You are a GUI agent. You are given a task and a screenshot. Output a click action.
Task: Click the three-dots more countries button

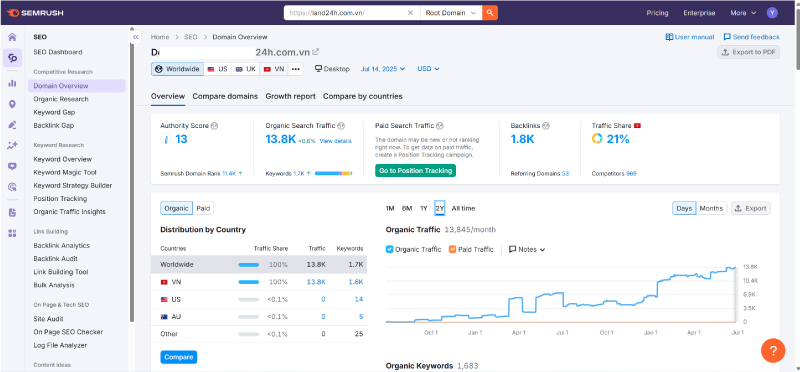point(296,69)
